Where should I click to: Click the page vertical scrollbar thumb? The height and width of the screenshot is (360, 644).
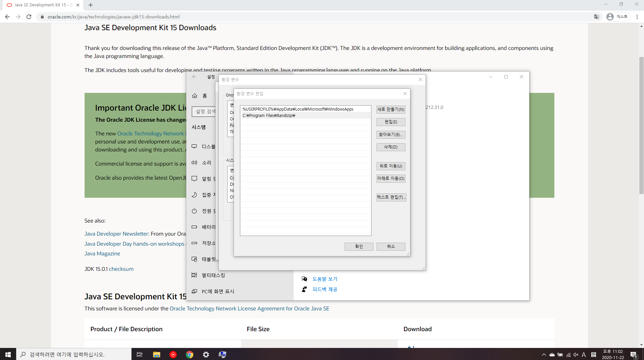tap(641, 125)
